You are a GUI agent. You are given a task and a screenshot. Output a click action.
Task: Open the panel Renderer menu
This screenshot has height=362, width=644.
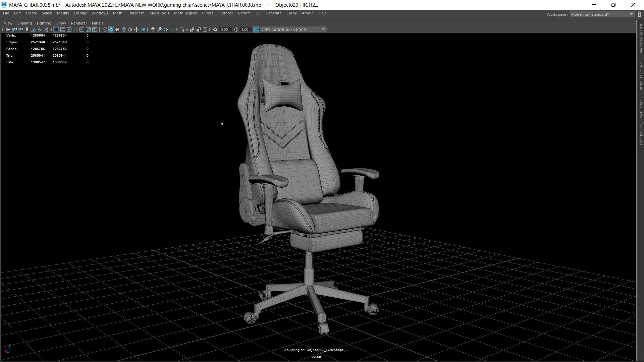pyautogui.click(x=79, y=23)
